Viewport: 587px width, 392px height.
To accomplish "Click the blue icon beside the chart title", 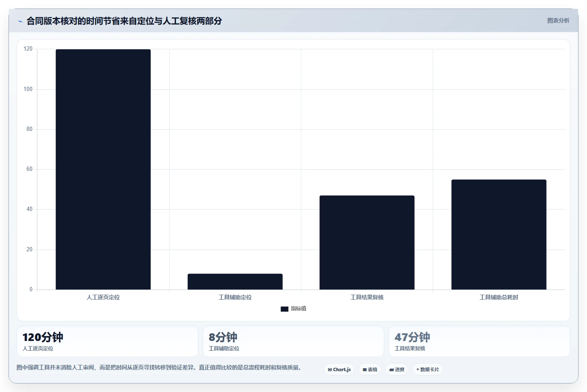I will (x=20, y=21).
